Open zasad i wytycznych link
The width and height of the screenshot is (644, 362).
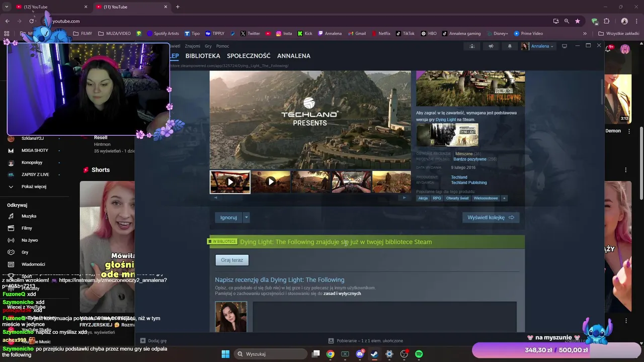coord(342,294)
